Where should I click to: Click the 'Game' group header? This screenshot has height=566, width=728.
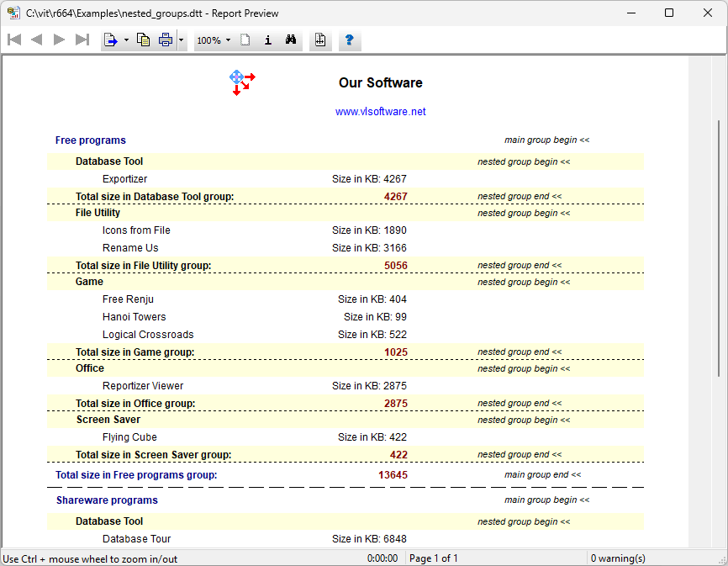[89, 282]
